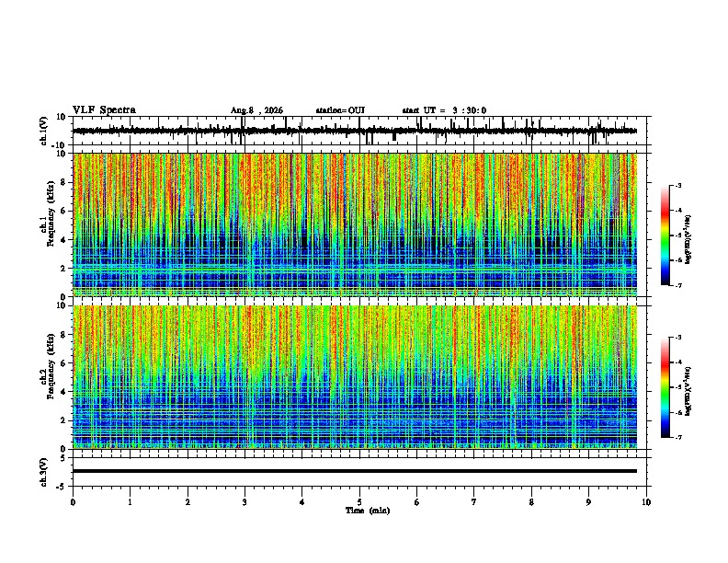Click the ch.1 color scale bar
Viewport: 728px width, 563px height.
click(x=665, y=236)
